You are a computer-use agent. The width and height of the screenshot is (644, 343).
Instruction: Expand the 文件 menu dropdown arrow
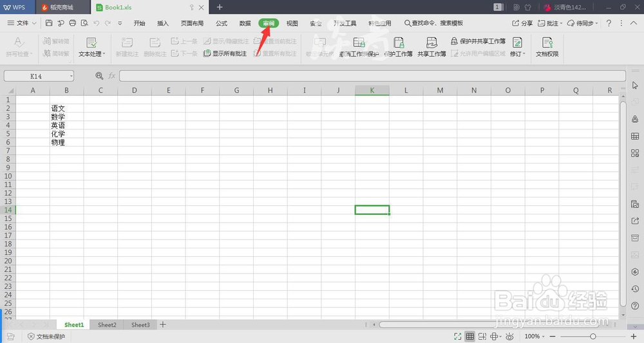coord(34,23)
